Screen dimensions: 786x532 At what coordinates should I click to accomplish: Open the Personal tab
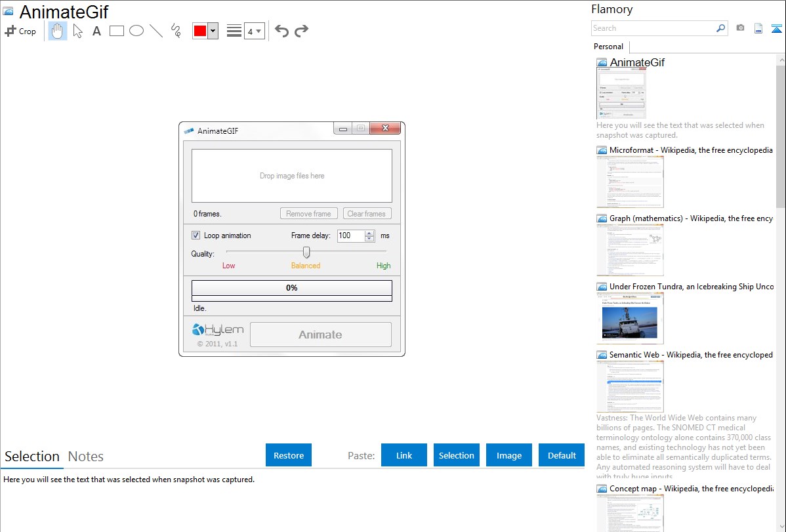tap(609, 47)
